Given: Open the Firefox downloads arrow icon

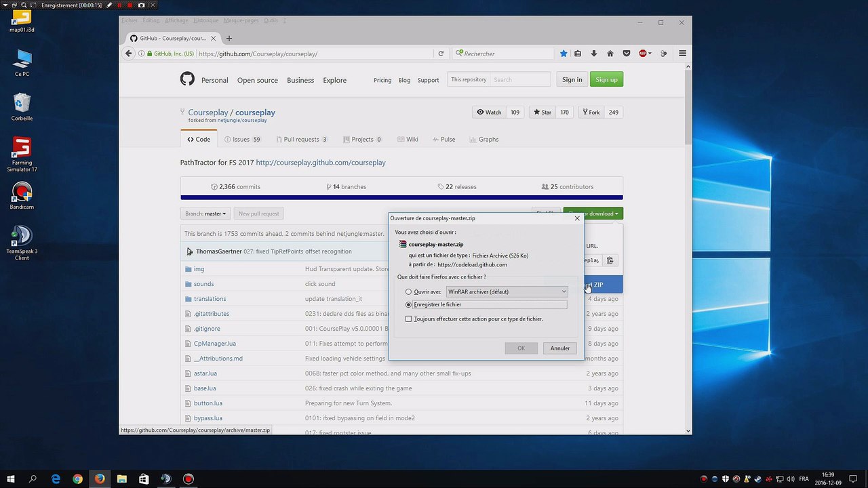Looking at the screenshot, I should pyautogui.click(x=594, y=54).
